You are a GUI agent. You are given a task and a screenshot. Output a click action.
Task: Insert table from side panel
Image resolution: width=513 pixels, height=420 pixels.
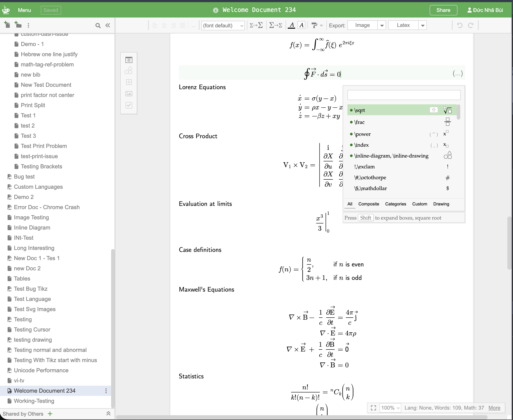[129, 82]
